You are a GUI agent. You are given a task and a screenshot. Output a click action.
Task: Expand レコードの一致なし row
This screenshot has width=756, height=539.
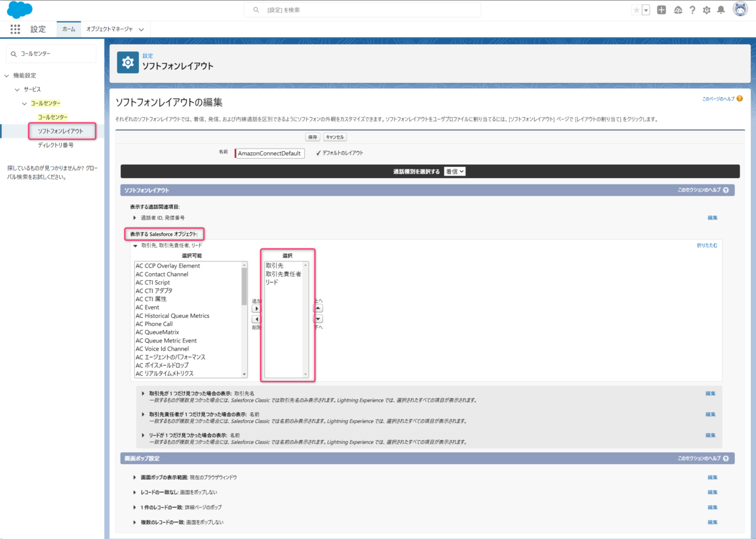[x=134, y=492]
